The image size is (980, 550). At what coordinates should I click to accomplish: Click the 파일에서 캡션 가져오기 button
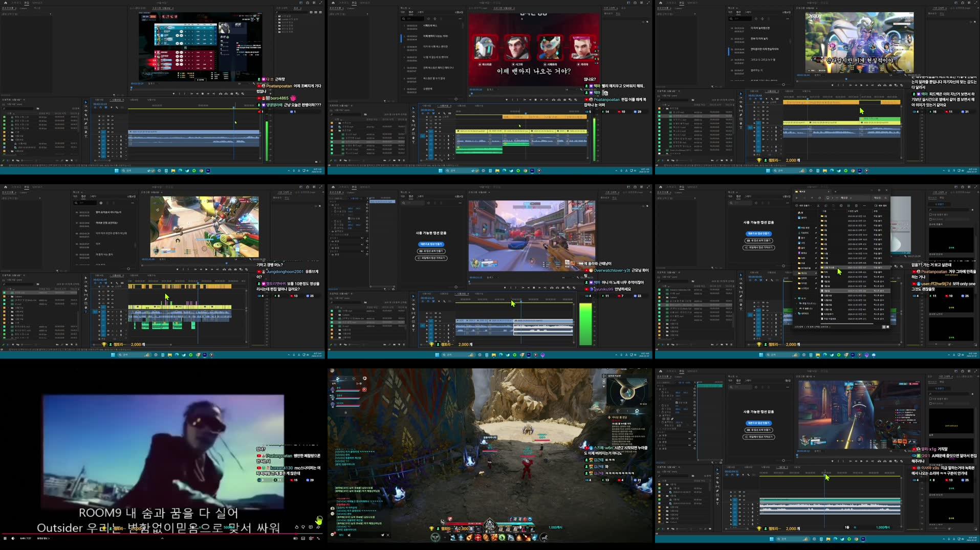[431, 258]
